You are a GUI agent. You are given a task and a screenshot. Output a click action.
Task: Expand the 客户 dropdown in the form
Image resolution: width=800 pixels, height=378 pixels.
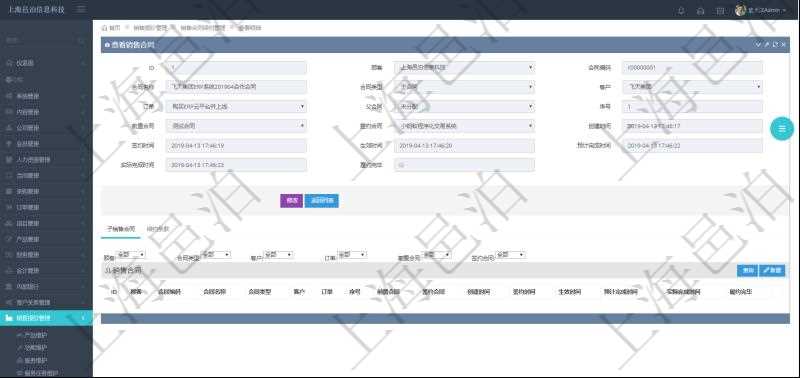click(x=692, y=87)
